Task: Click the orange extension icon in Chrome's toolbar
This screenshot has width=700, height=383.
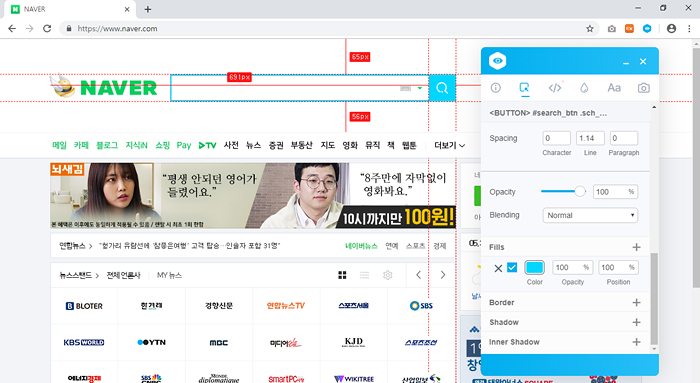Action: click(x=629, y=29)
